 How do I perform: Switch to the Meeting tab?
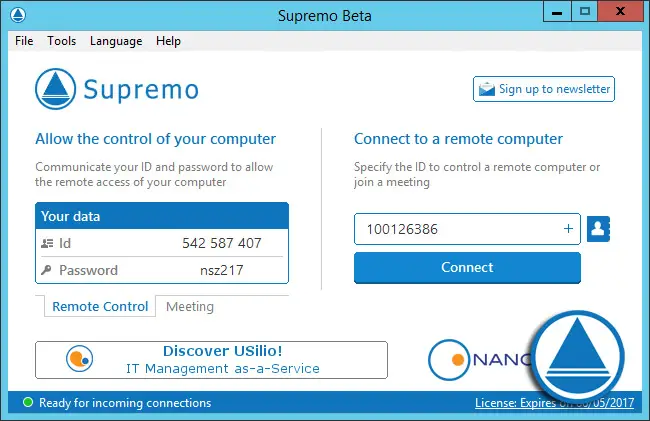[190, 306]
